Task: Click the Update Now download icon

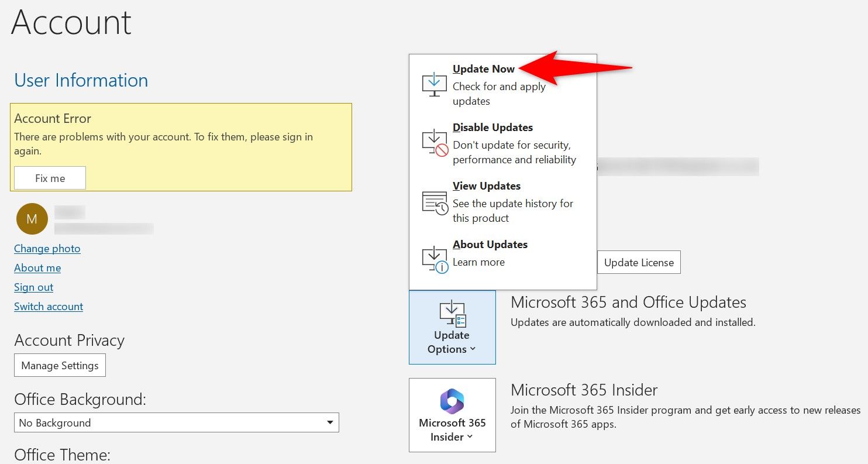Action: click(433, 84)
